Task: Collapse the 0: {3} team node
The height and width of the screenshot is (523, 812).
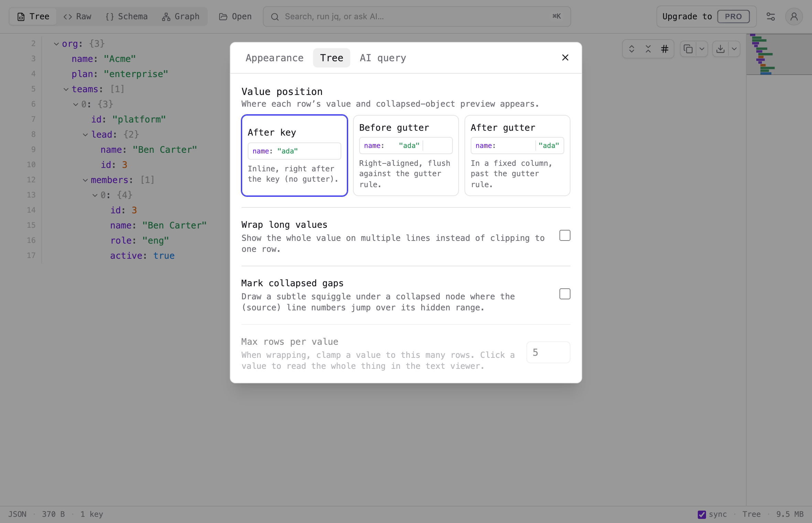Action: click(x=76, y=104)
